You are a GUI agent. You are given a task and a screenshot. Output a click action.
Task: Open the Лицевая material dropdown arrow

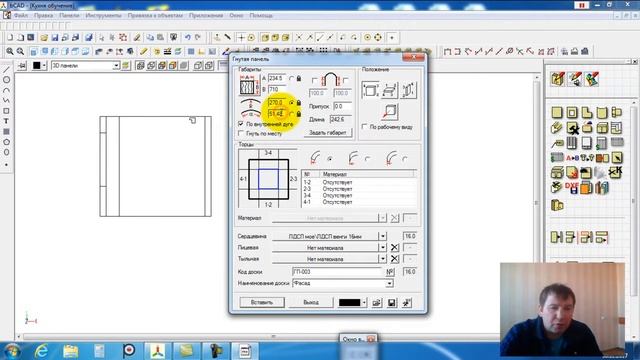(382, 247)
